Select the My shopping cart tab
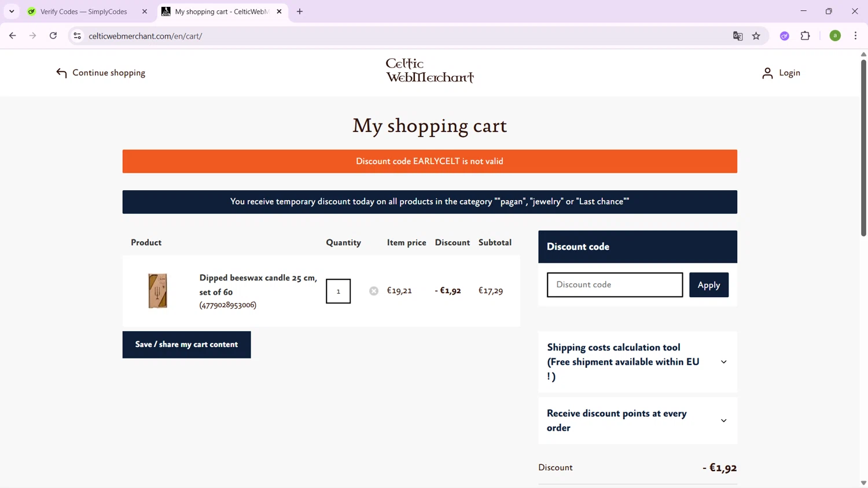 click(222, 12)
